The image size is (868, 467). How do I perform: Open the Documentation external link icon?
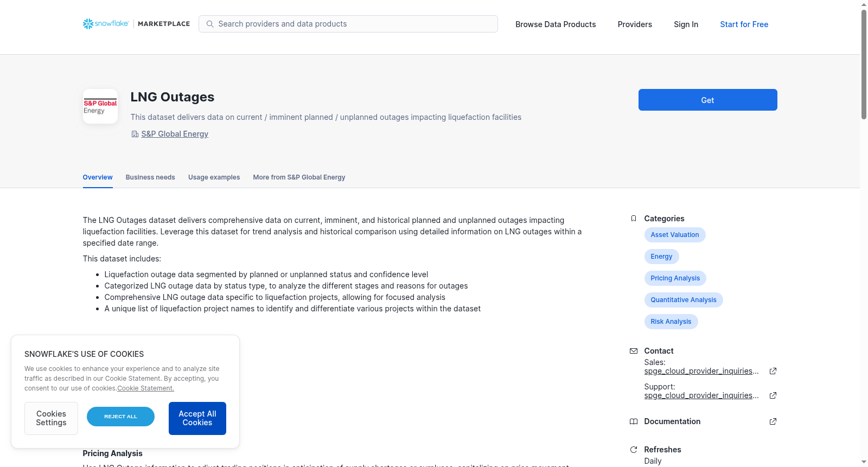coord(773,421)
